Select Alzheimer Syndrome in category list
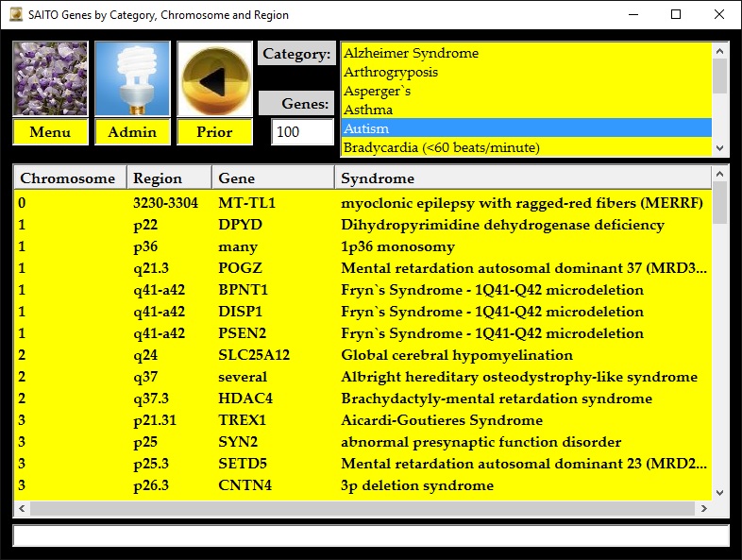Screen dimensions: 742x560 tap(411, 54)
